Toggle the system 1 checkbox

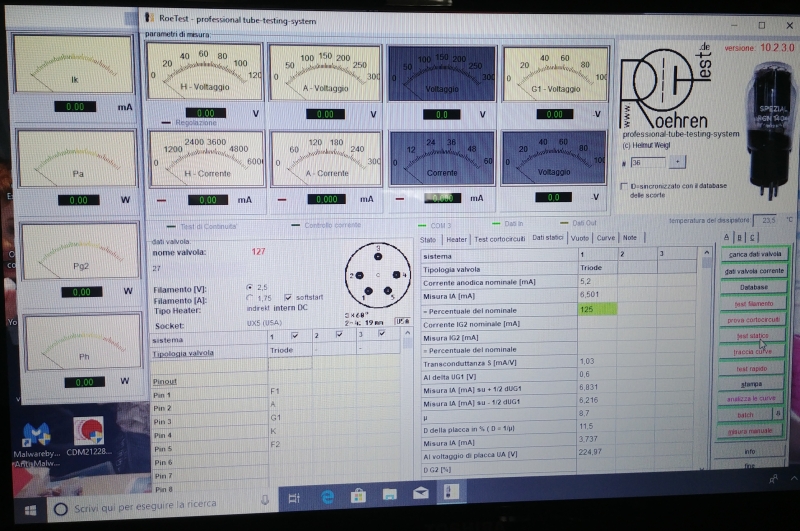click(295, 336)
